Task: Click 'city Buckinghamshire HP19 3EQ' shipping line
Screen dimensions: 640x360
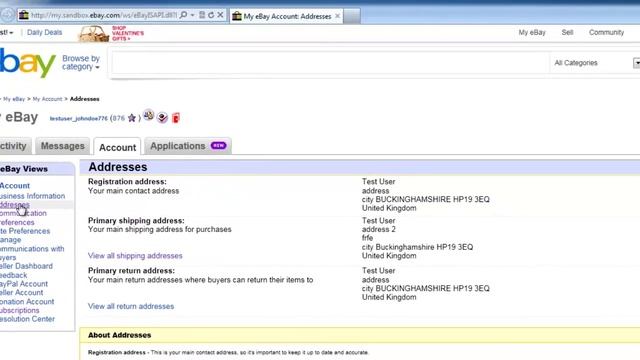Action: pos(418,247)
